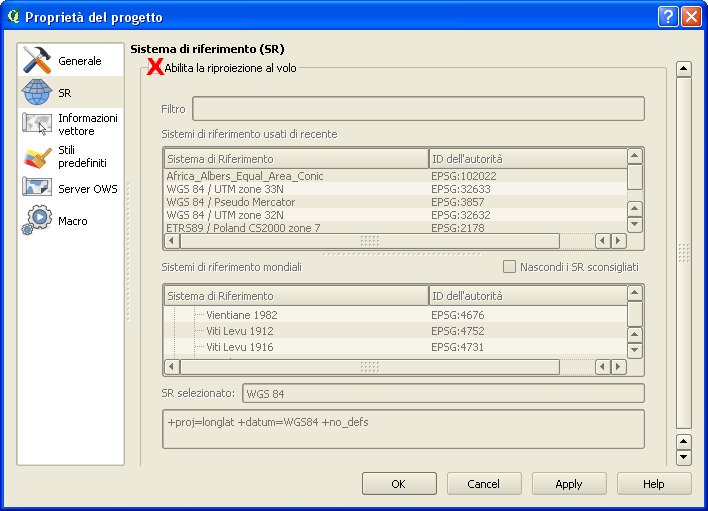Click the Cancel button
This screenshot has height=511, width=708.
click(x=484, y=484)
